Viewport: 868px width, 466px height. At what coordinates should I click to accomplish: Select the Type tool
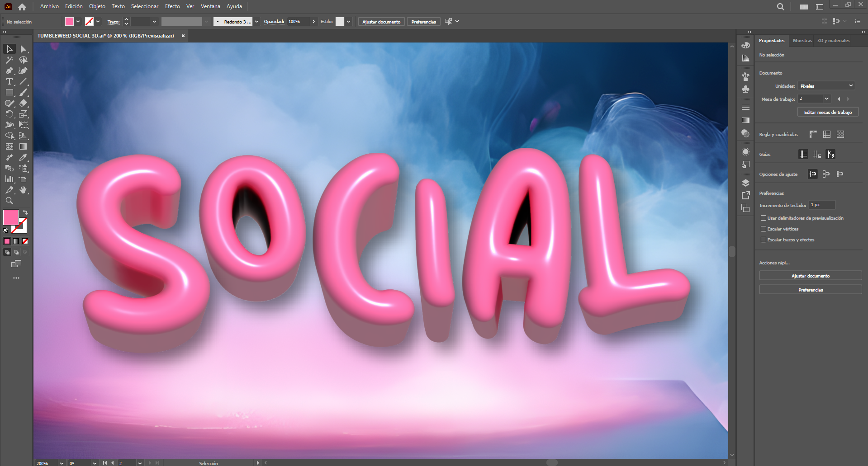tap(9, 81)
